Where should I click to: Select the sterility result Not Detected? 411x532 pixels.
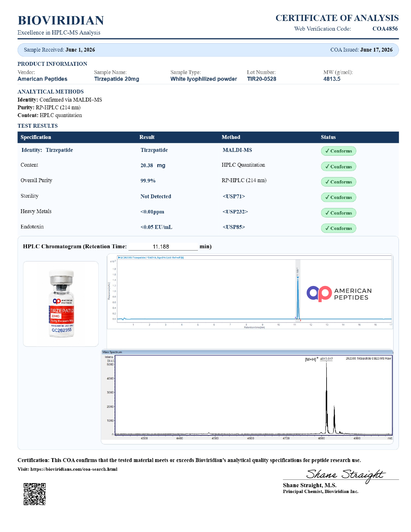click(x=156, y=196)
